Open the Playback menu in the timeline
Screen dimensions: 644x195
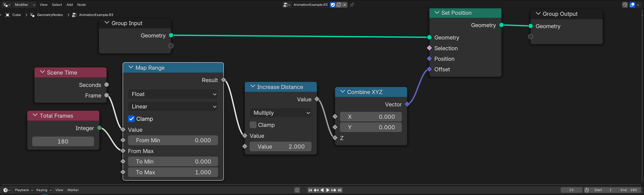click(22, 190)
